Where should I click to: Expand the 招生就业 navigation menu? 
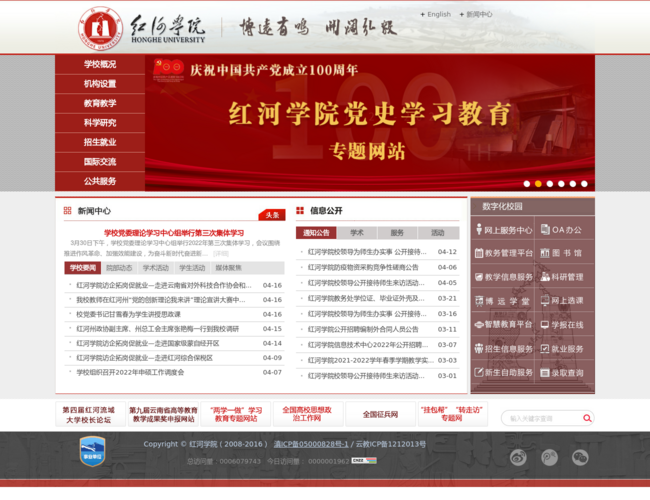point(100,142)
